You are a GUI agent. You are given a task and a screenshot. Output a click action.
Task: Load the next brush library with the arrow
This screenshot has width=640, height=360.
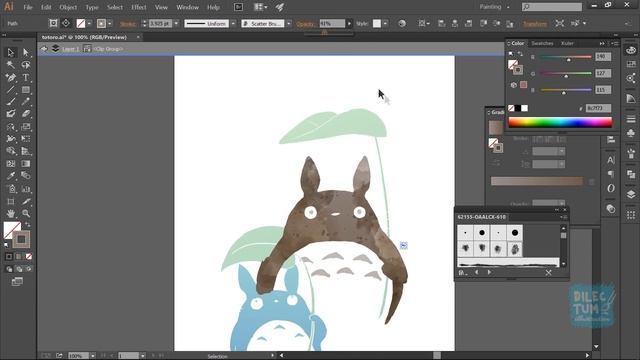(489, 272)
